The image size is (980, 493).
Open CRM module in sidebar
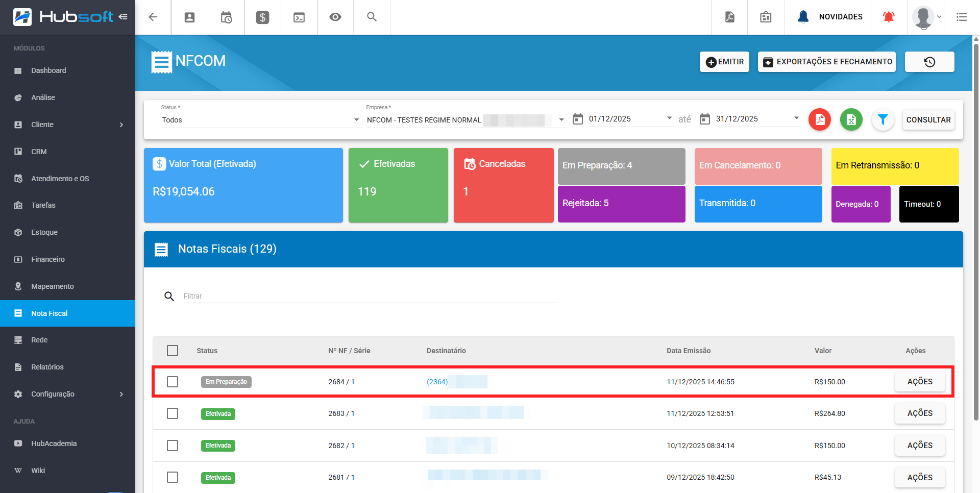67,152
